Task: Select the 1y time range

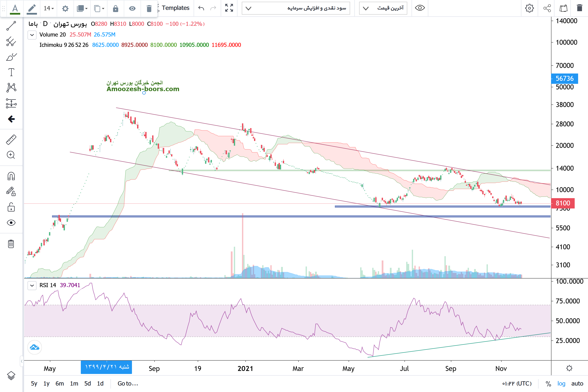Action: (x=46, y=383)
